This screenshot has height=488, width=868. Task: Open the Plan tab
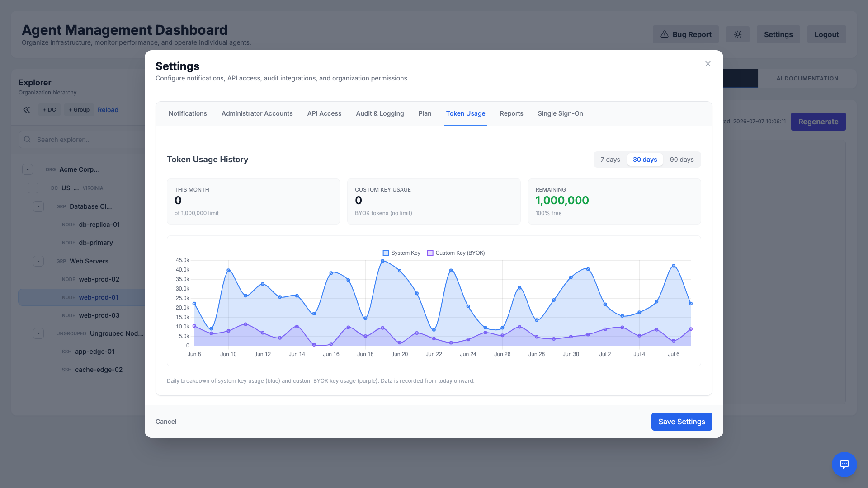click(x=425, y=113)
